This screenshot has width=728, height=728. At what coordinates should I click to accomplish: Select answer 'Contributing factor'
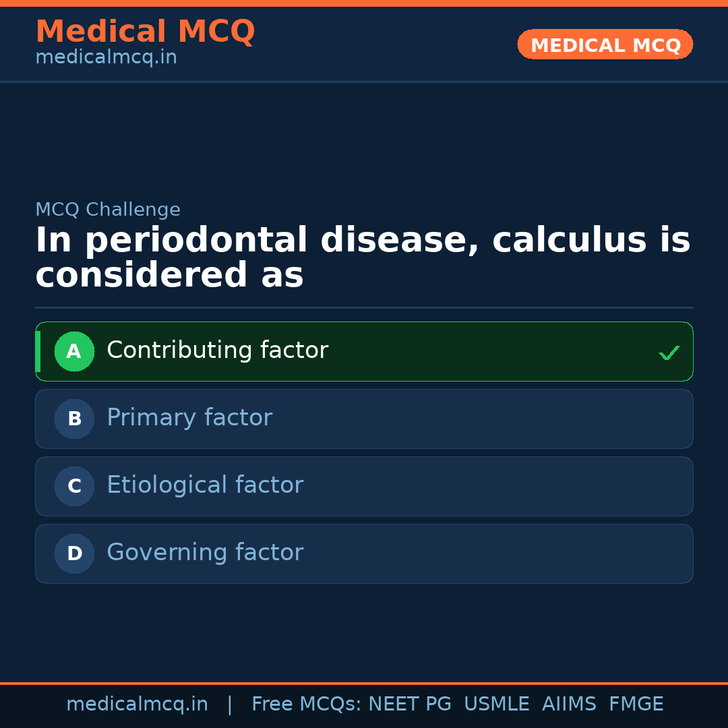point(217,350)
